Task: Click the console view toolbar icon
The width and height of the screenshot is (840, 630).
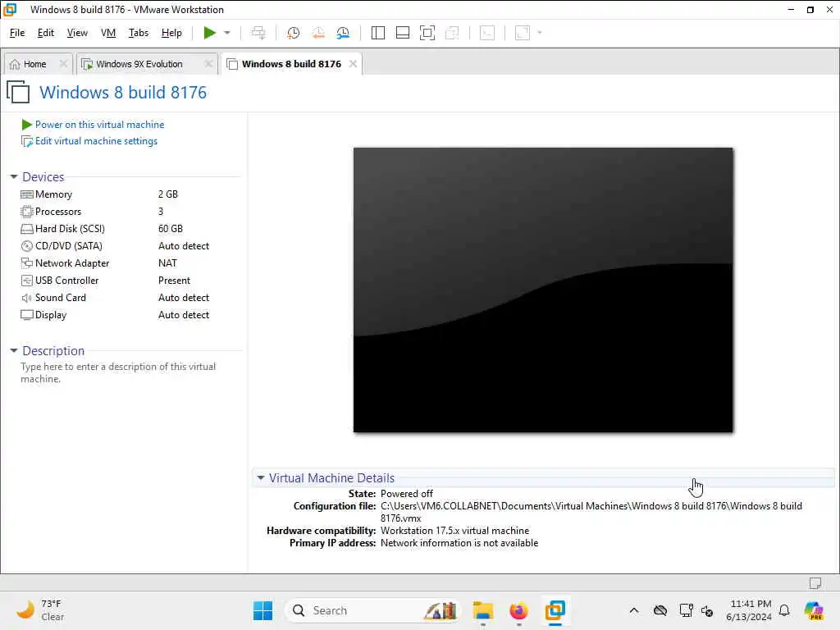Action: 487,33
